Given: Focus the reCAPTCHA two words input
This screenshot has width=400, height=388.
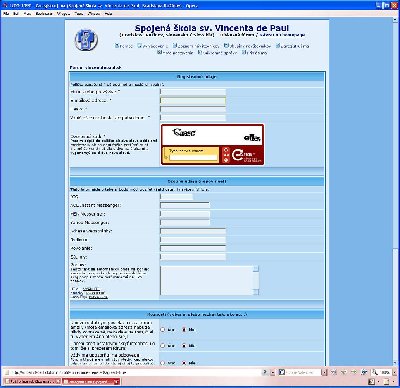Looking at the screenshot, I should point(193,158).
